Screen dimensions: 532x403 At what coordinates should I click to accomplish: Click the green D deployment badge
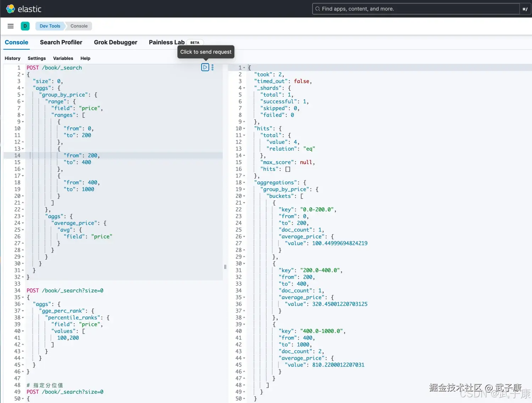coord(25,26)
